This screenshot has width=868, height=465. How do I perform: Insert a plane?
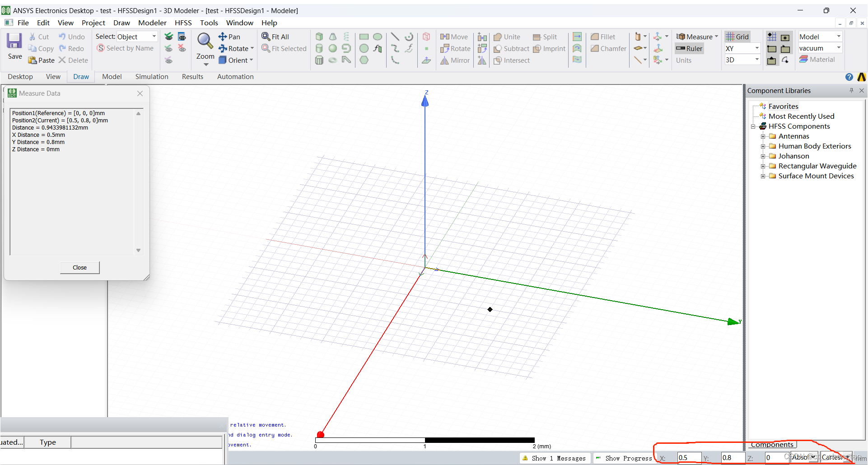click(x=426, y=60)
